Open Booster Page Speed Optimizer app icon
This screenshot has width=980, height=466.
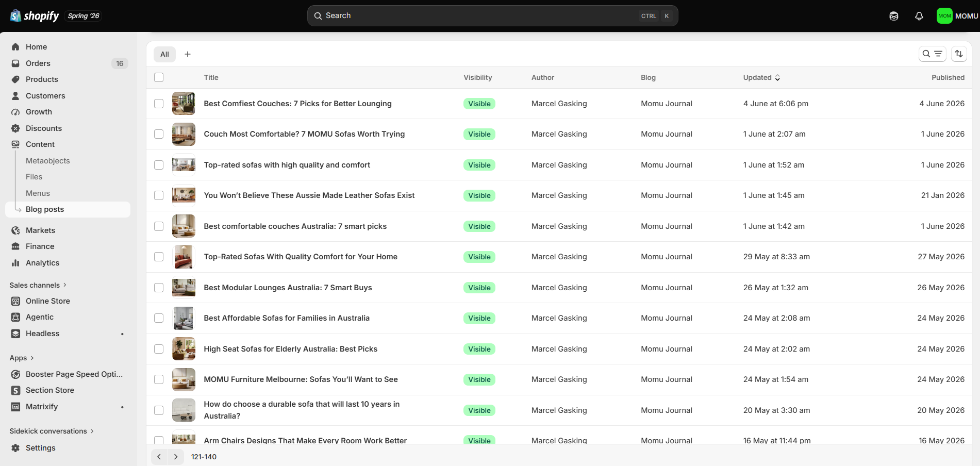point(15,374)
